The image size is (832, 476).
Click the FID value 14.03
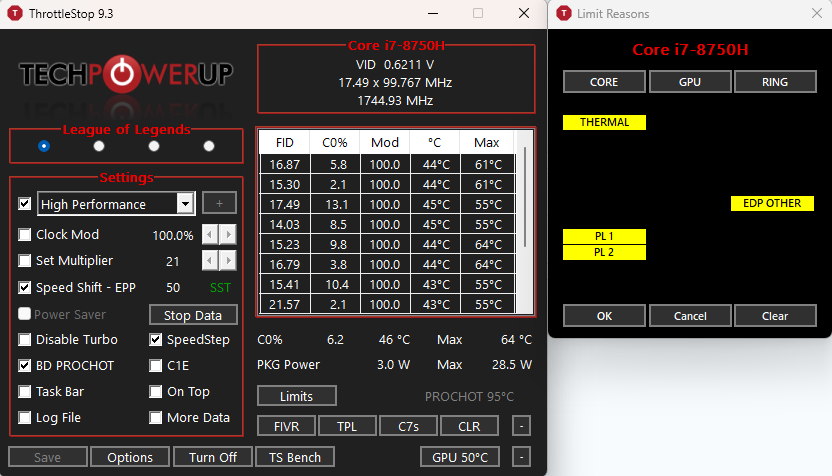point(284,224)
